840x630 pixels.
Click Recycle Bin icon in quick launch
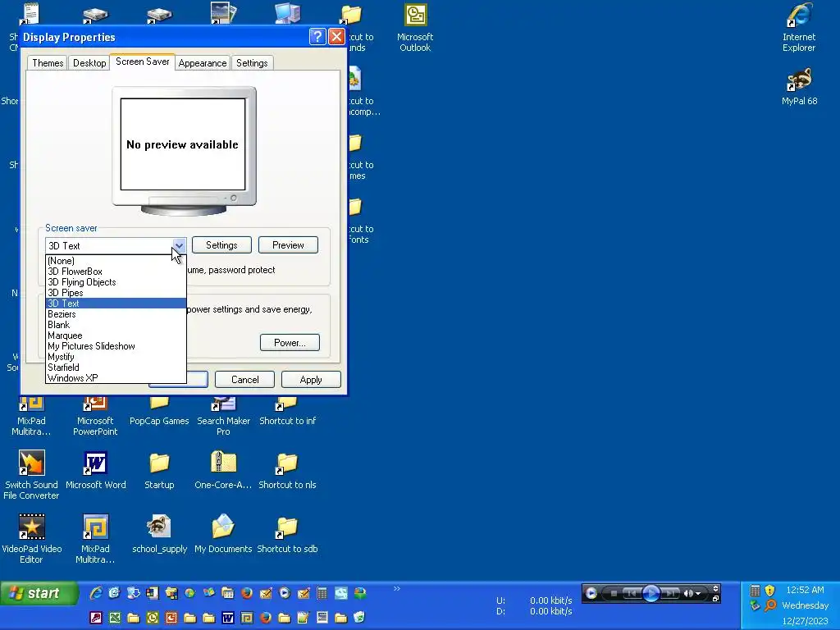pyautogui.click(x=359, y=618)
